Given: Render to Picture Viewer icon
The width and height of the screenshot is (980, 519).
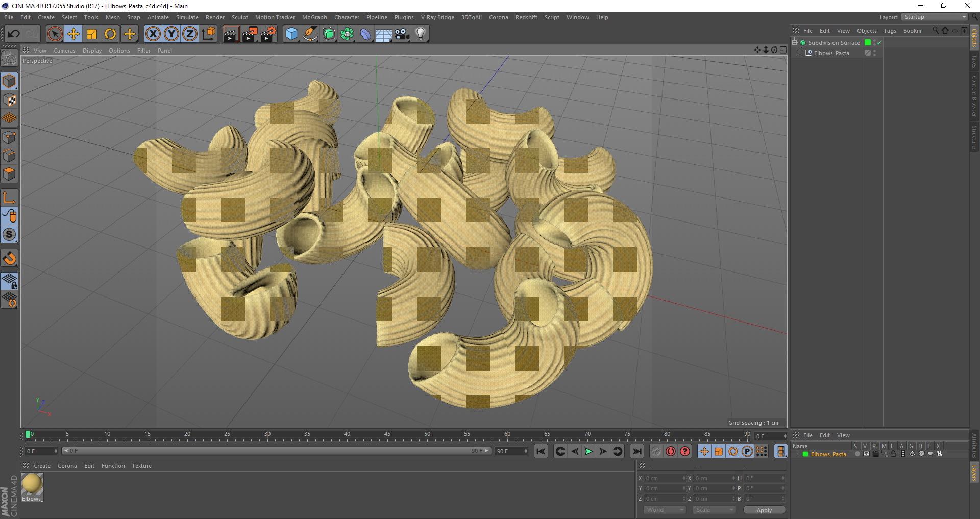Looking at the screenshot, I should pos(250,34).
